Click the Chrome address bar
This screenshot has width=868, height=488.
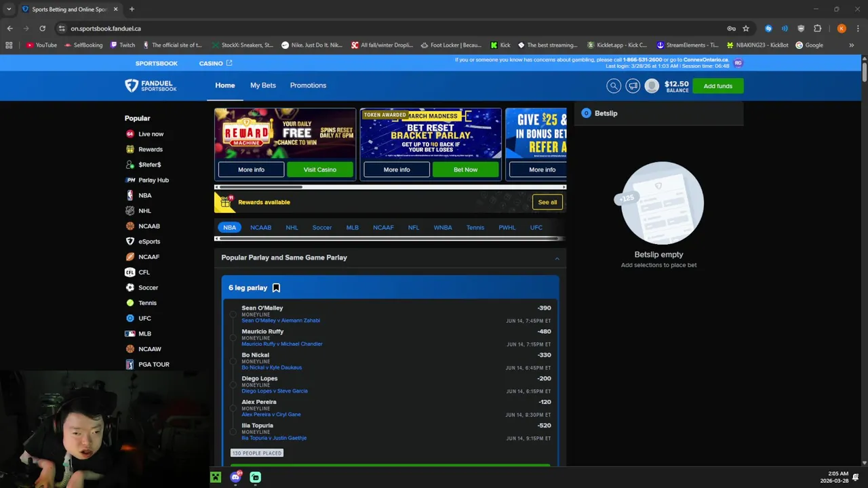[387, 28]
